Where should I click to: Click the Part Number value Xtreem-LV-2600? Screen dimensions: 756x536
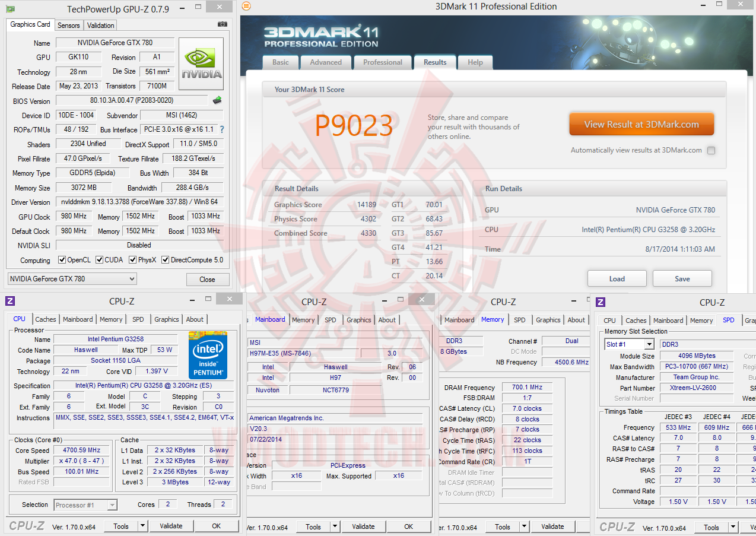tap(695, 388)
